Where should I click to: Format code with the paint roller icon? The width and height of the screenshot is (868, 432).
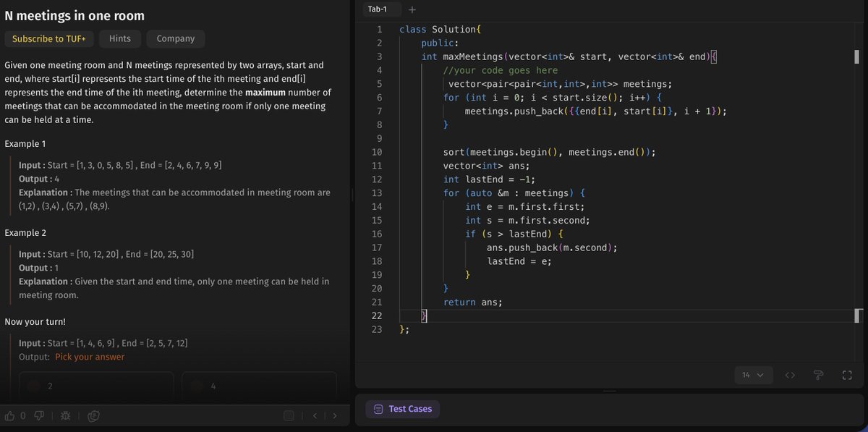pyautogui.click(x=819, y=375)
